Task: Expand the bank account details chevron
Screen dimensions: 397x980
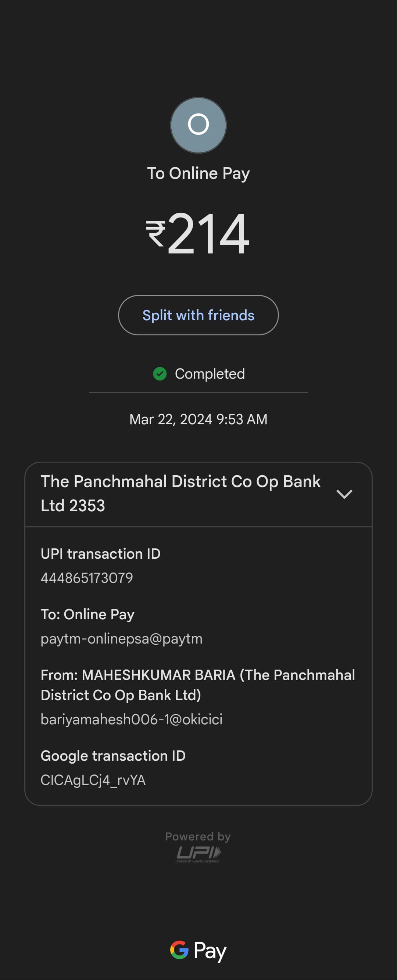Action: [x=344, y=494]
